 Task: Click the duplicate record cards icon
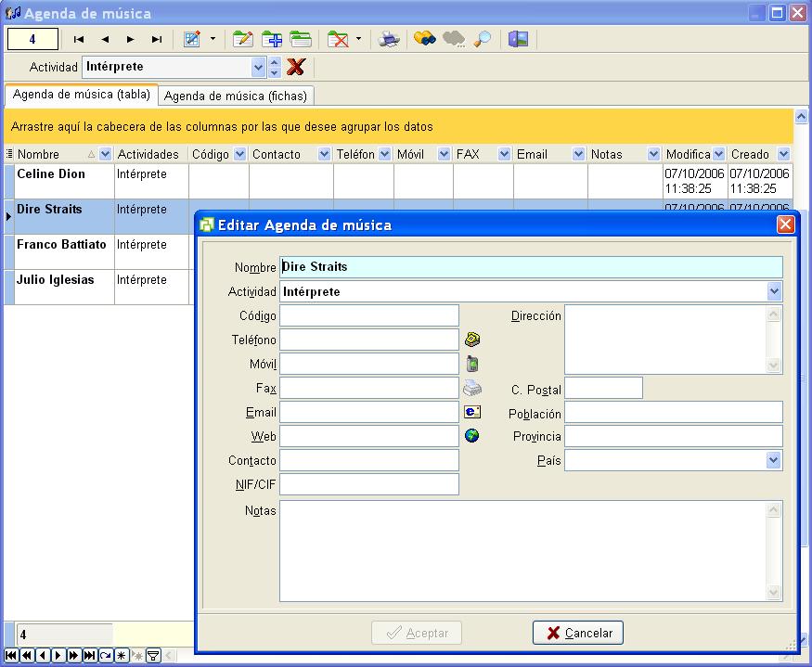[x=301, y=39]
